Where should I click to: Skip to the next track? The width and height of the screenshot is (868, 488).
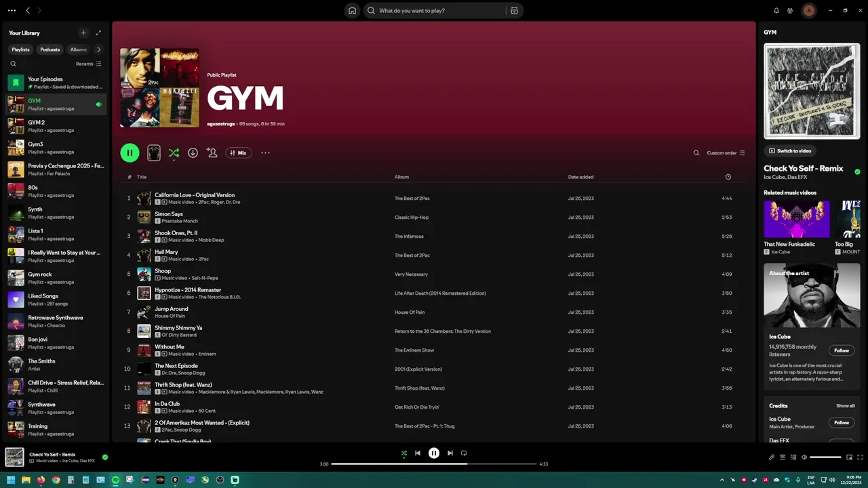450,453
